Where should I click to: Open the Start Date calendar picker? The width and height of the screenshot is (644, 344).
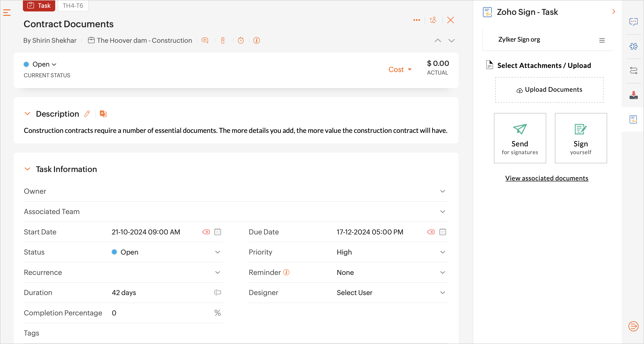pyautogui.click(x=218, y=232)
